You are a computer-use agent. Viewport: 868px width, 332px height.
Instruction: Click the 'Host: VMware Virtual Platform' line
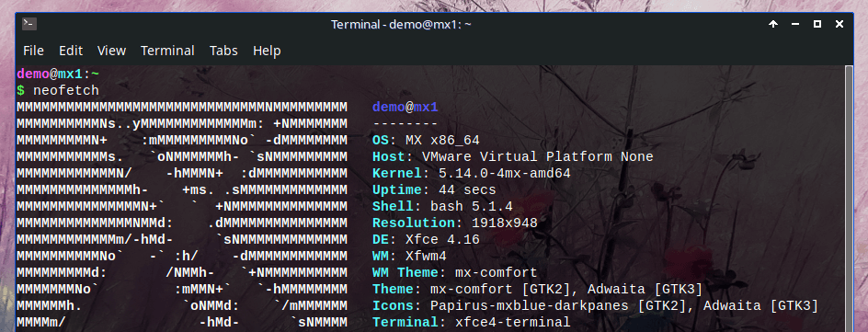[x=512, y=156]
